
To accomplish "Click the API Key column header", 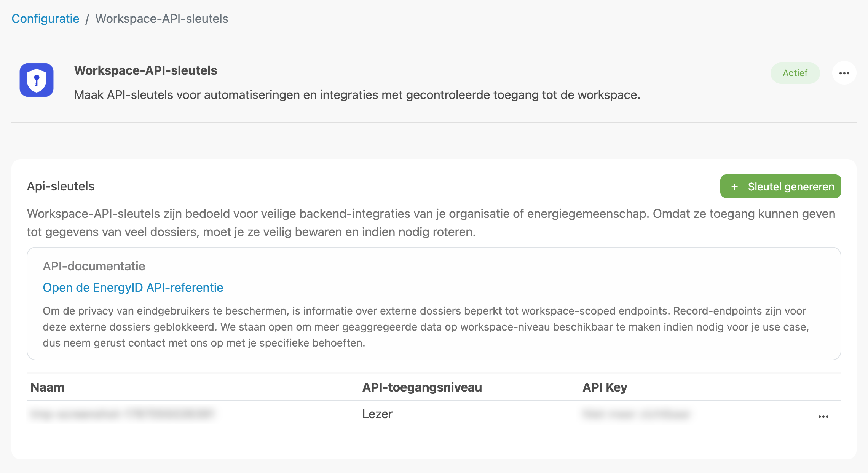I will point(605,387).
